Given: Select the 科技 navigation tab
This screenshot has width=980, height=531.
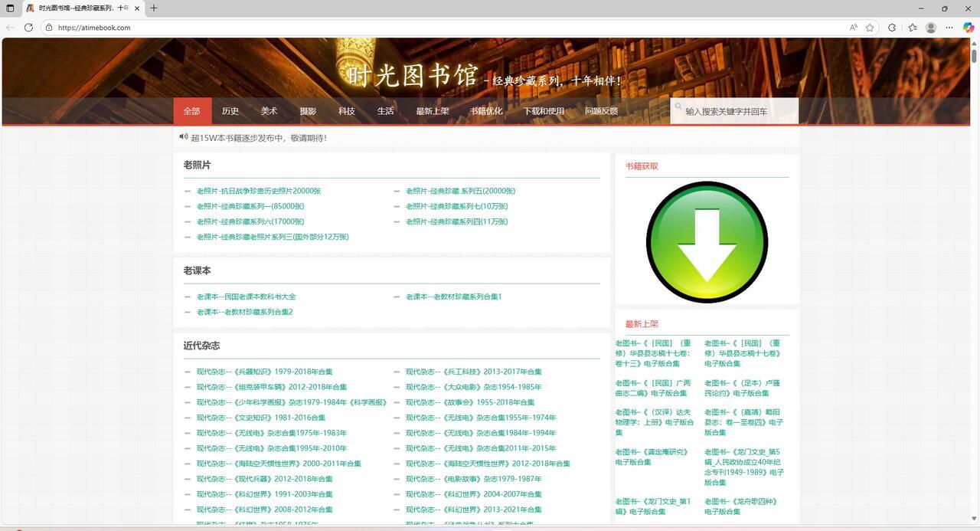Looking at the screenshot, I should (x=347, y=111).
